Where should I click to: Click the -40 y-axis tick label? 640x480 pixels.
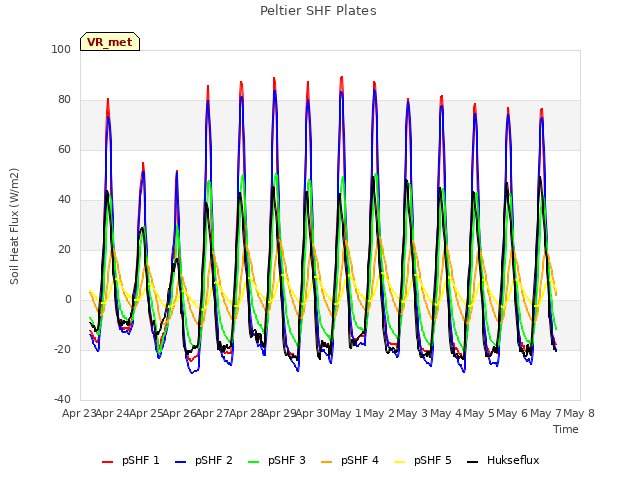click(62, 399)
